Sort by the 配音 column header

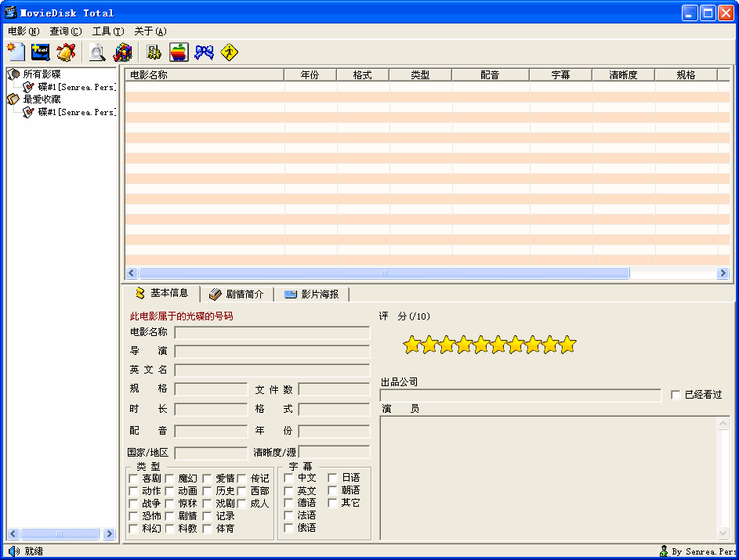(491, 75)
